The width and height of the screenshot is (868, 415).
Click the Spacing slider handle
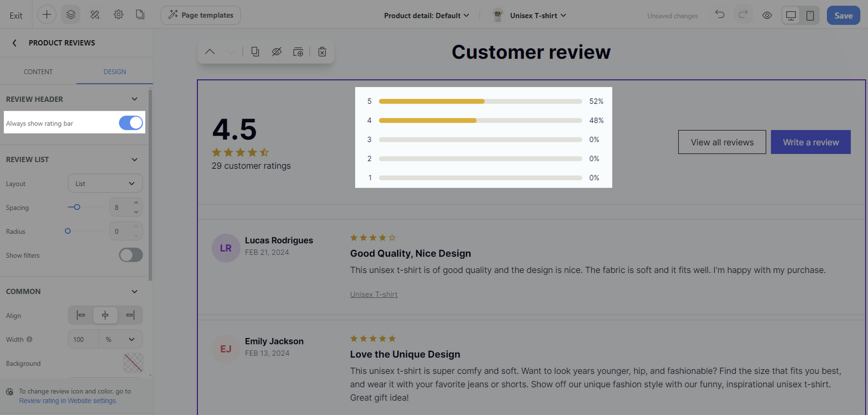click(77, 207)
